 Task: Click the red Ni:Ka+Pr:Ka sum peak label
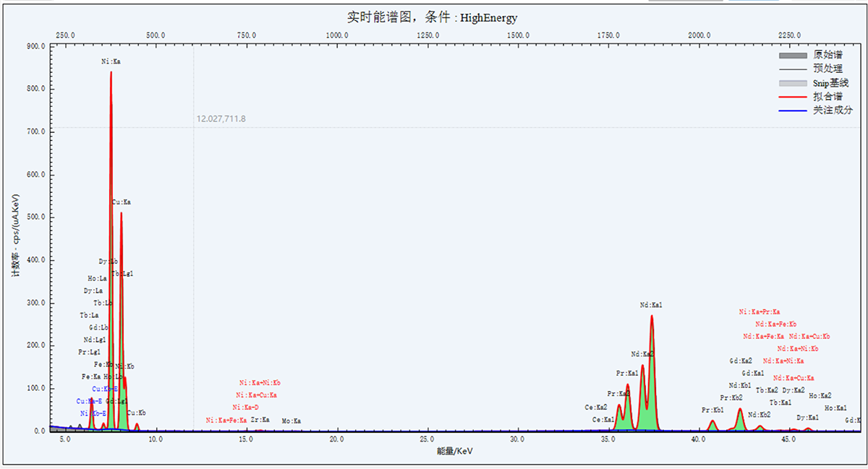(x=759, y=312)
